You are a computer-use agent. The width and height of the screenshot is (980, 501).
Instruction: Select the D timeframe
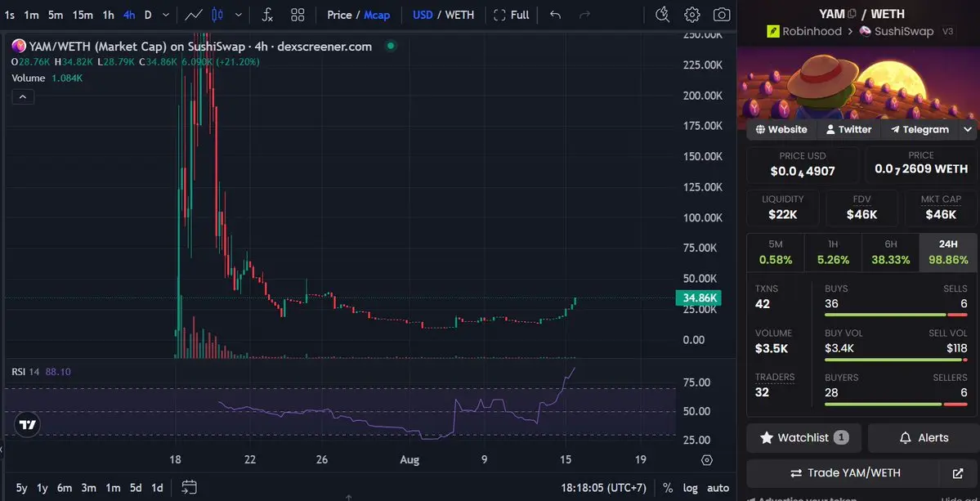(x=148, y=15)
